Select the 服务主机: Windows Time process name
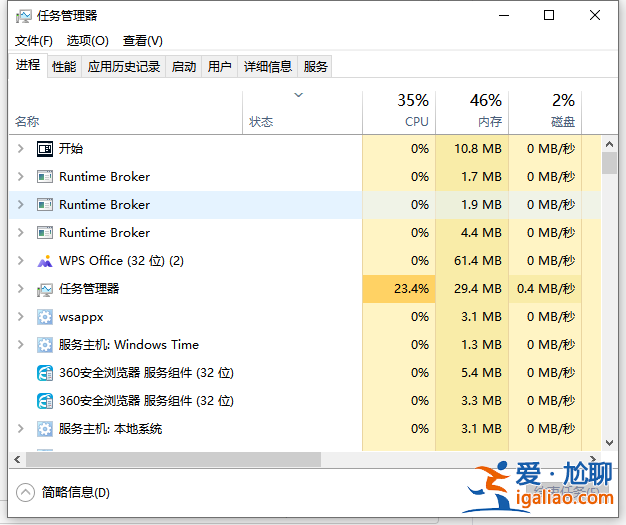The height and width of the screenshot is (525, 626). tap(129, 345)
